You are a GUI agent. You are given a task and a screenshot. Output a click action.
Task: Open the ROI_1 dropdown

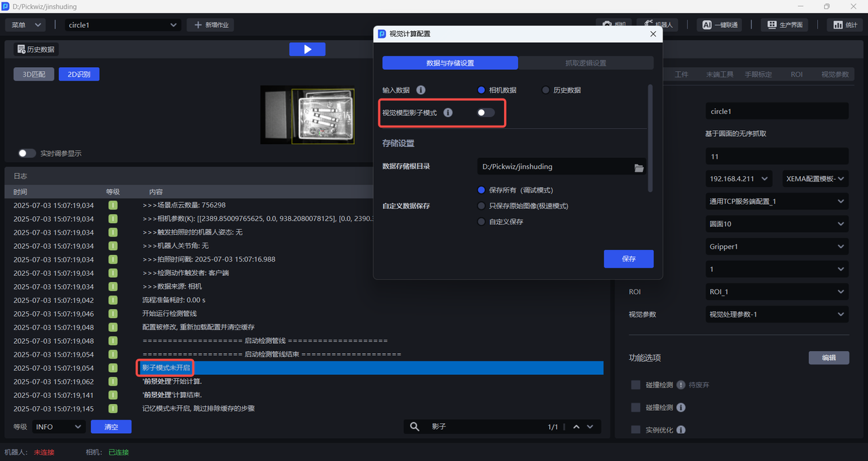point(777,292)
